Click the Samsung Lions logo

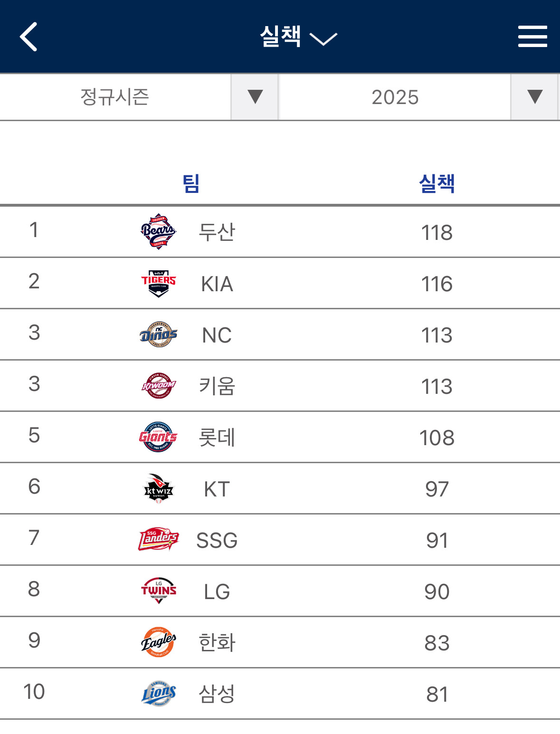[x=159, y=694]
